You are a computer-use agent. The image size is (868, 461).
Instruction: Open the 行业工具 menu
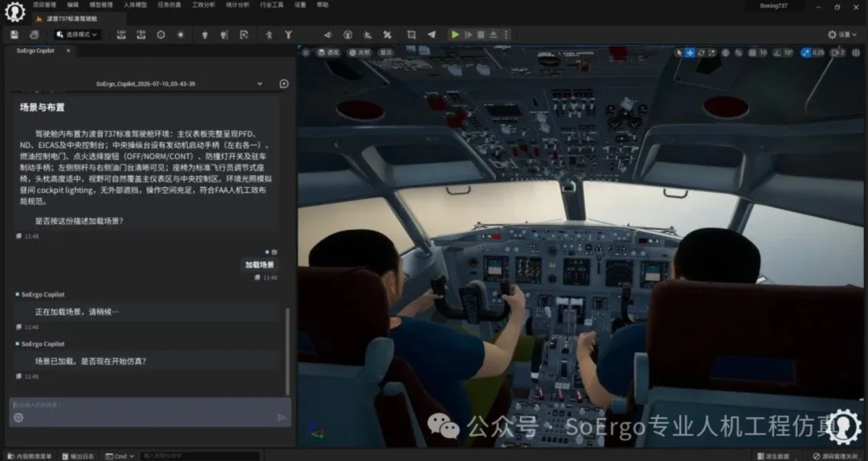(x=272, y=5)
